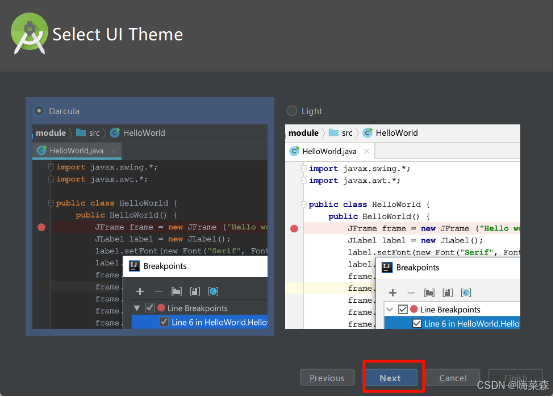Viewport: 554px width, 397px height.
Task: Click the src folder icon in Light breadcrumb
Action: point(334,132)
